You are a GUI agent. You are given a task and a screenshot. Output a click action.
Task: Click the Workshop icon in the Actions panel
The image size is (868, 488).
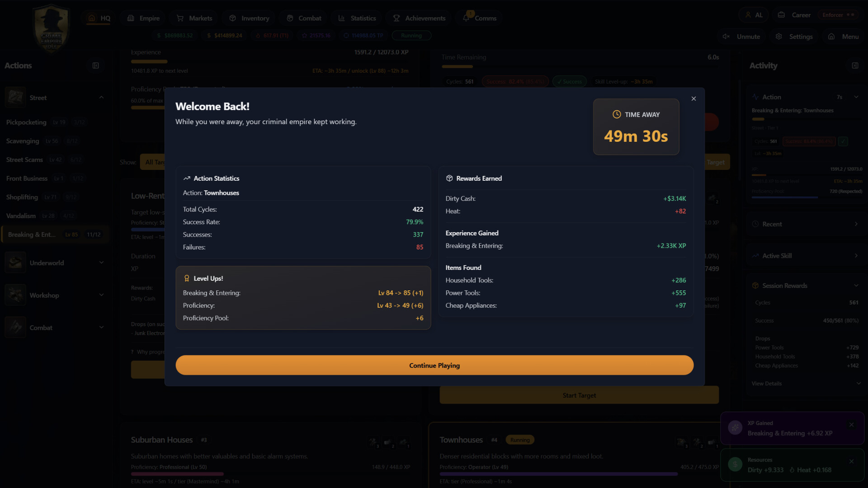(x=15, y=295)
